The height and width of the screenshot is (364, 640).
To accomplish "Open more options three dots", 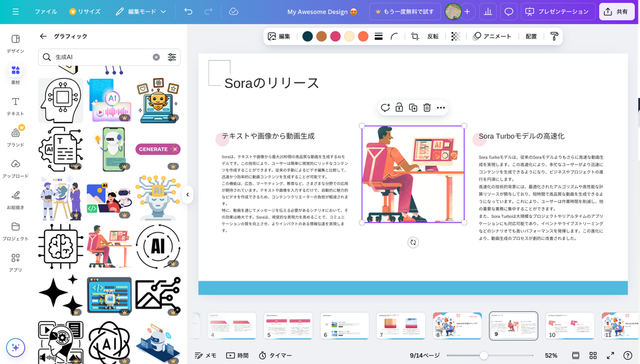I will coord(441,108).
